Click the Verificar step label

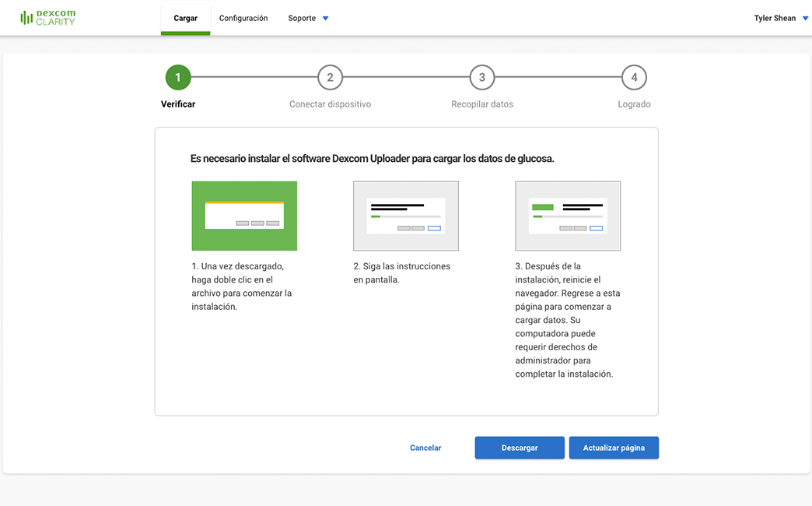(x=177, y=104)
